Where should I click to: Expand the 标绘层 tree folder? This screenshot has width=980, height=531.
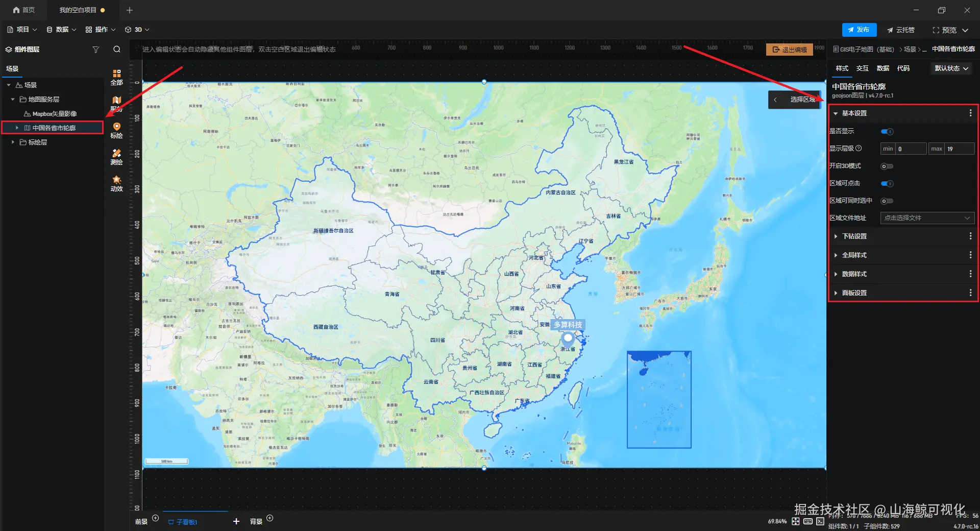(13, 142)
